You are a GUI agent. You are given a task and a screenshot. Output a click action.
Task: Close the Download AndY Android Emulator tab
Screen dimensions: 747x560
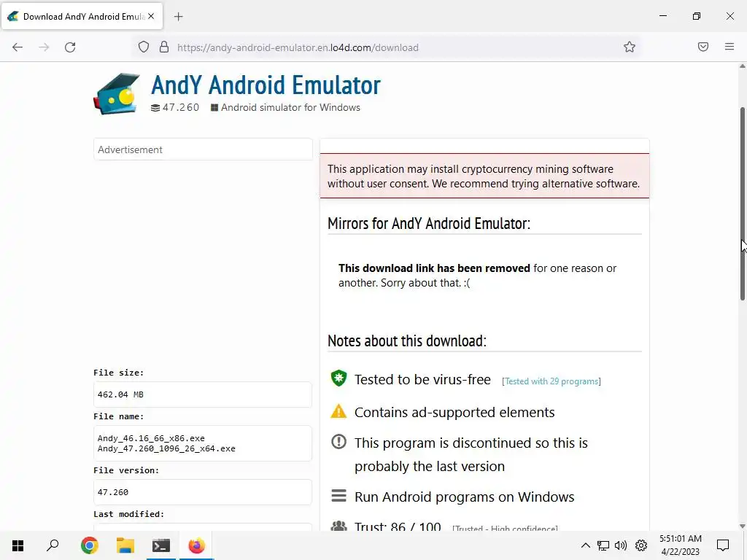(151, 16)
